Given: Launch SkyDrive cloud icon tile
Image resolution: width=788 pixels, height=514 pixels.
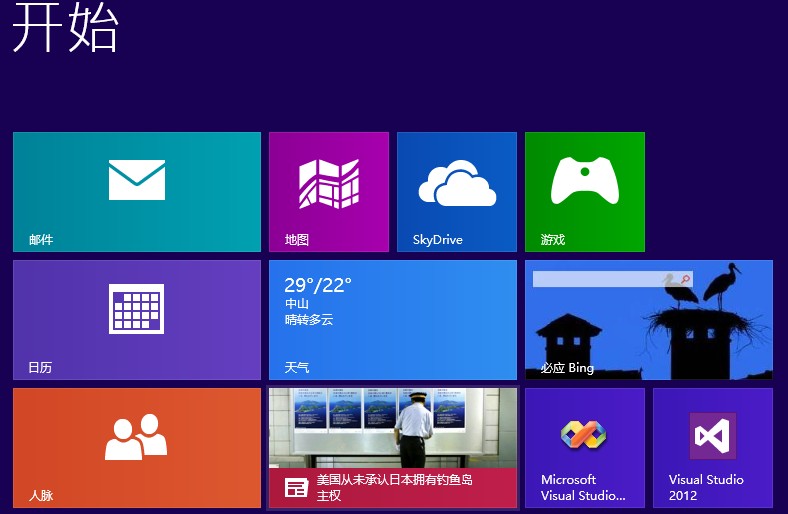Looking at the screenshot, I should click(457, 191).
